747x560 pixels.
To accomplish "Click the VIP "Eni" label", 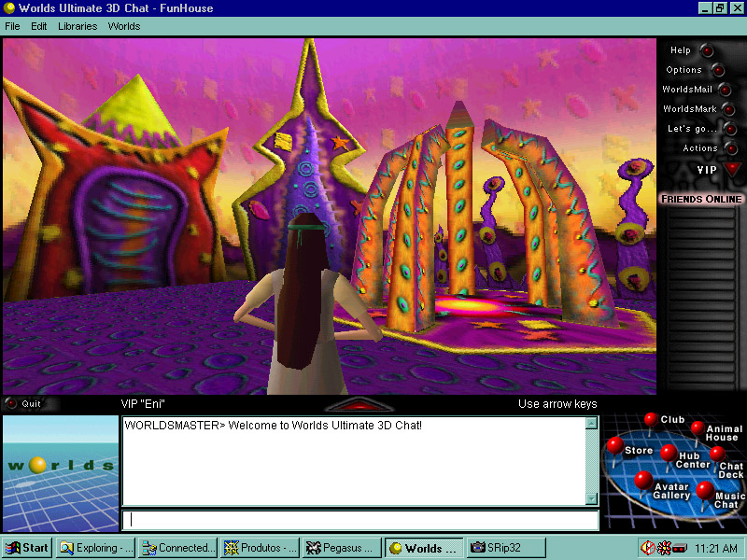I will coord(143,404).
